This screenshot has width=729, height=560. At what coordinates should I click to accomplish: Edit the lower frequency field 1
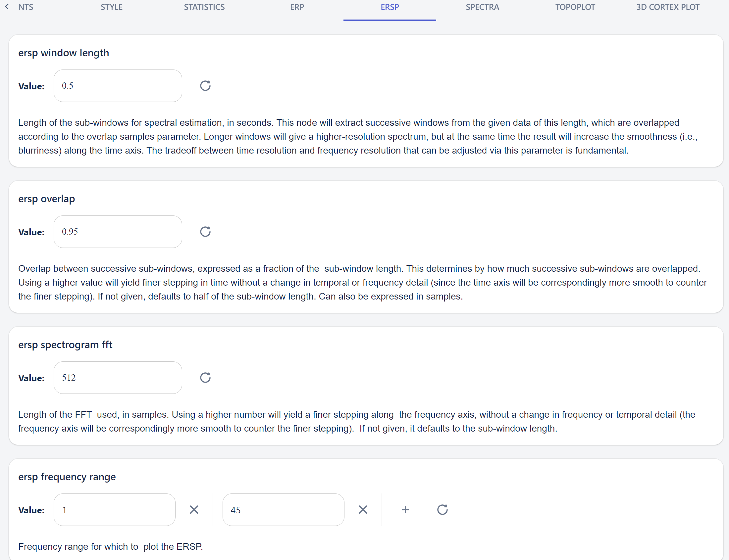[x=114, y=510]
